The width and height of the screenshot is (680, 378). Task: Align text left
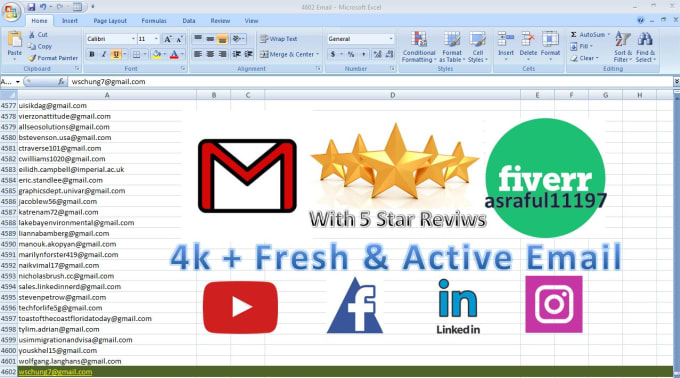tap(198, 54)
